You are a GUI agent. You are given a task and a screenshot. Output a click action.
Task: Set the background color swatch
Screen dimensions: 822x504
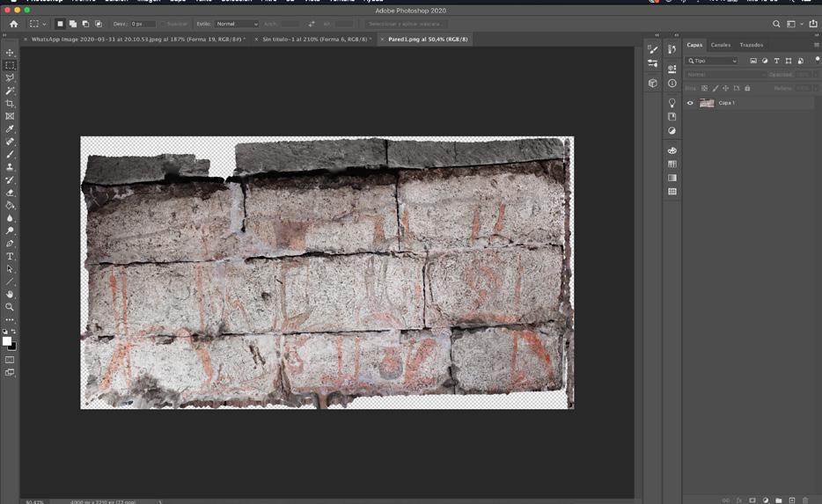pyautogui.click(x=12, y=347)
